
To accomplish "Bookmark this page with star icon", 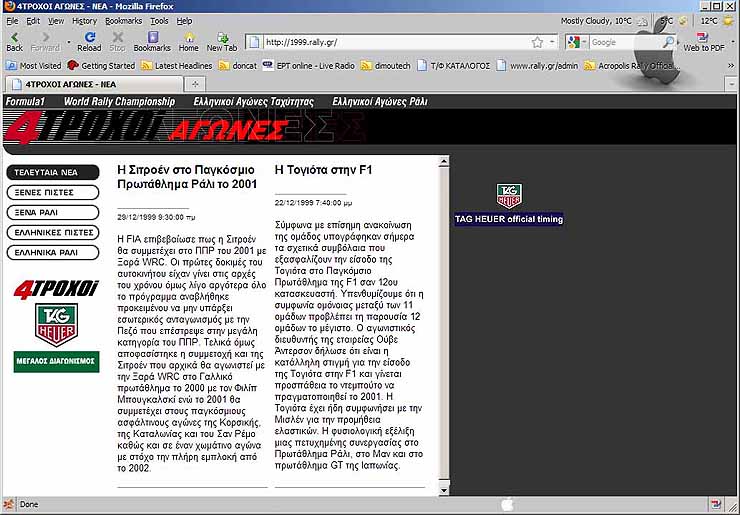I will [537, 42].
